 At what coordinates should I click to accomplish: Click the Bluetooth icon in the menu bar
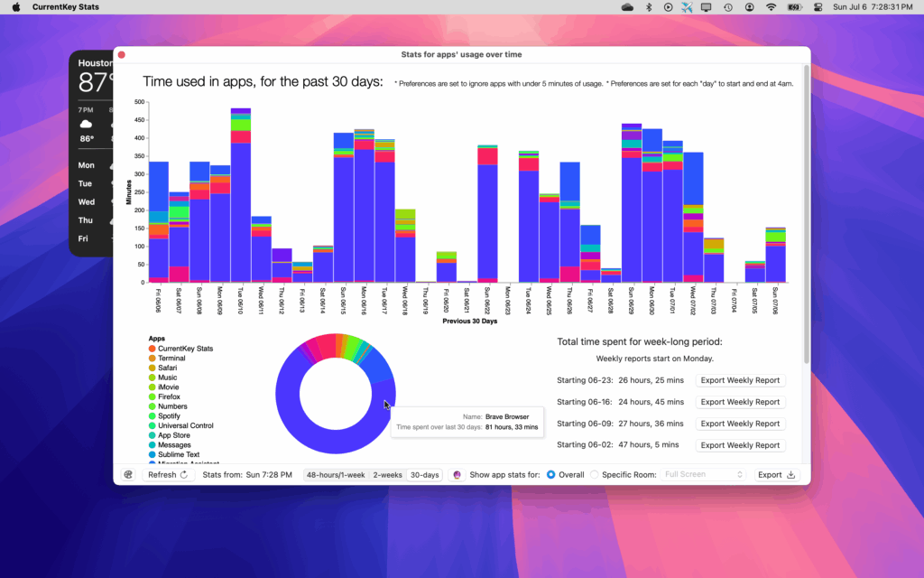click(x=650, y=6)
